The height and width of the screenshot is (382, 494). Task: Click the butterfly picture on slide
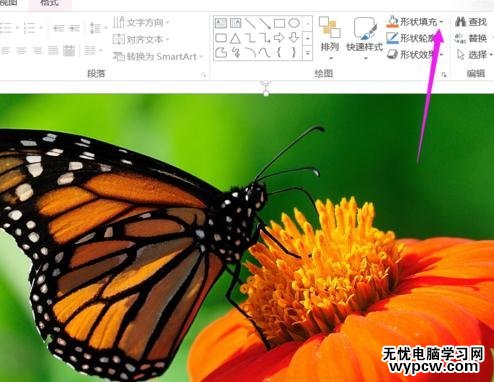247,238
